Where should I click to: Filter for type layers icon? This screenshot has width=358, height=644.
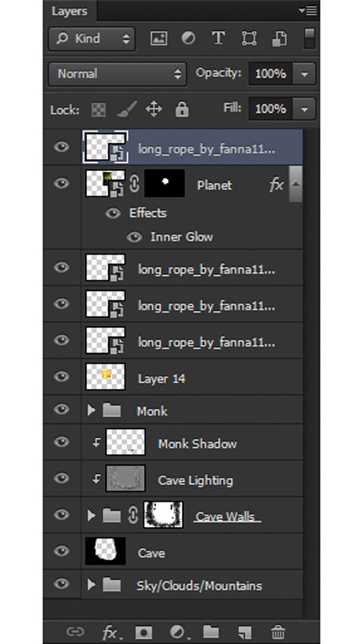click(x=218, y=39)
